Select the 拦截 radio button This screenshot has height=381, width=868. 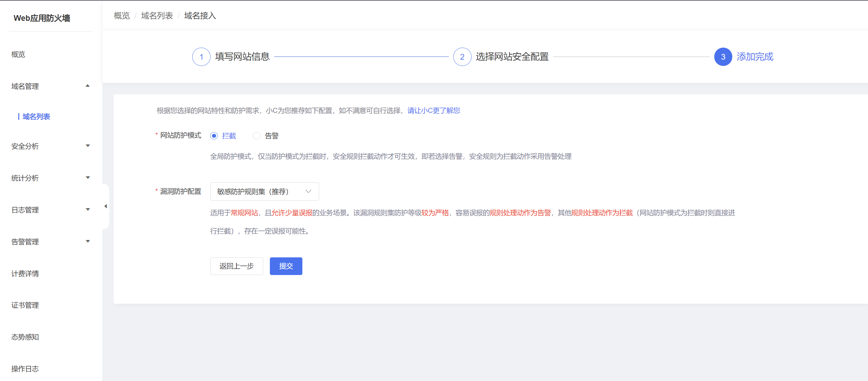click(x=214, y=136)
